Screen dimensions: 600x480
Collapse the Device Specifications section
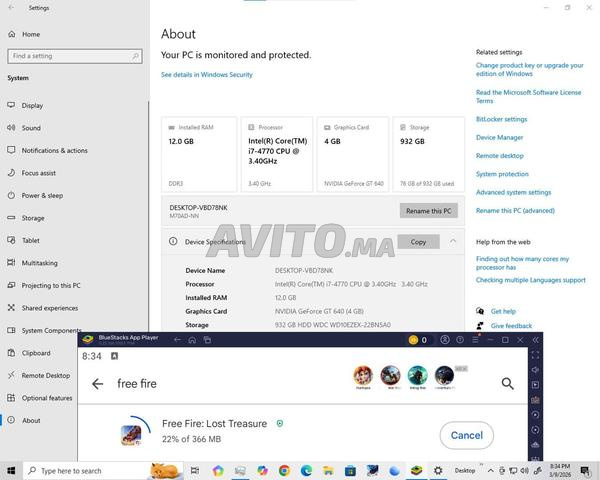453,241
